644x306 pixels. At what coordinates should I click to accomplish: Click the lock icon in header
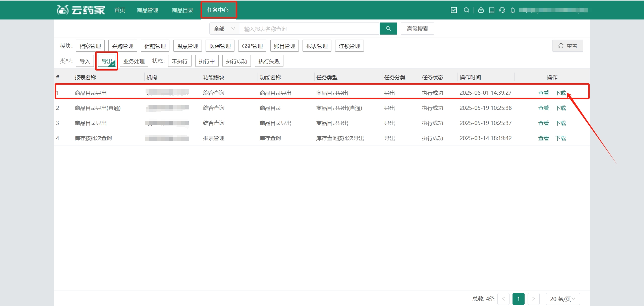[481, 10]
